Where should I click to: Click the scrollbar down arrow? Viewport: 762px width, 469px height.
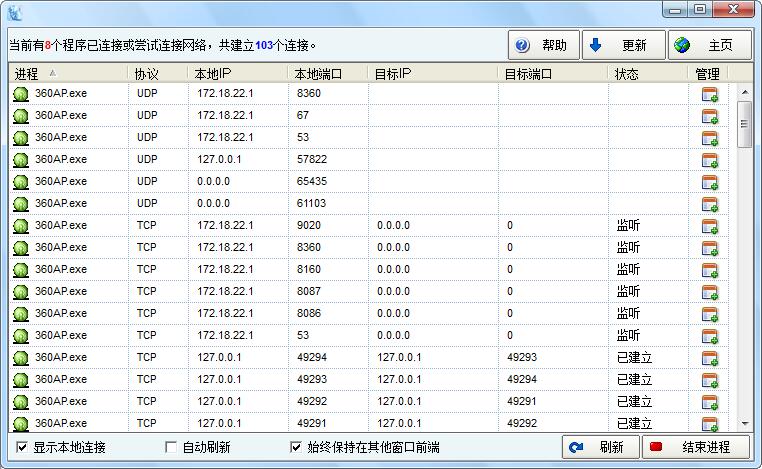coord(745,423)
